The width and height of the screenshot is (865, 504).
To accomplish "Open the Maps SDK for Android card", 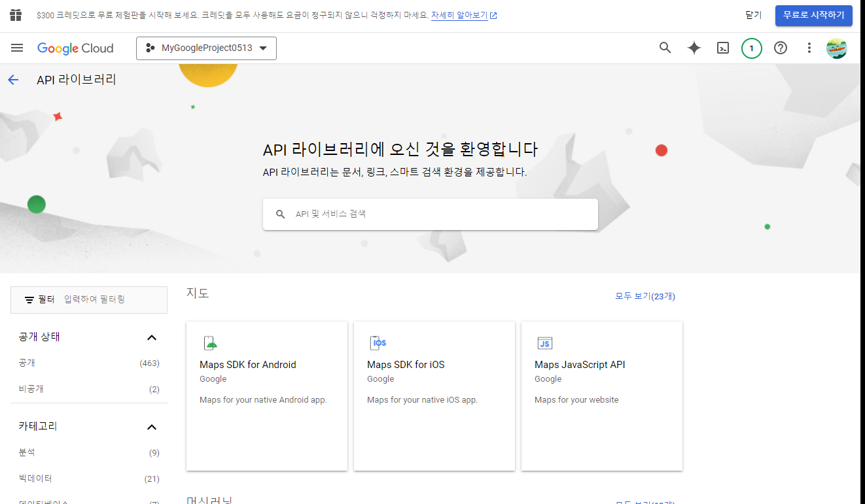I will click(267, 395).
